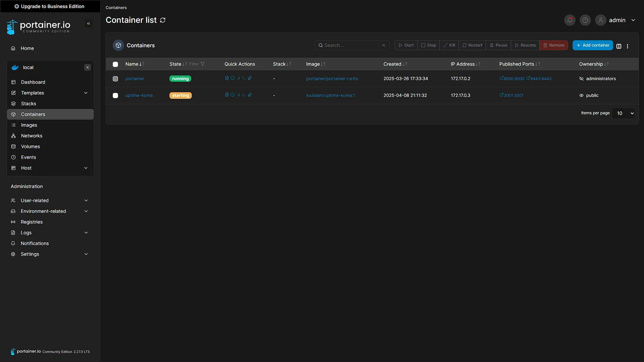This screenshot has height=362, width=644.
Task: Open the table three-dots options menu
Action: [628, 46]
